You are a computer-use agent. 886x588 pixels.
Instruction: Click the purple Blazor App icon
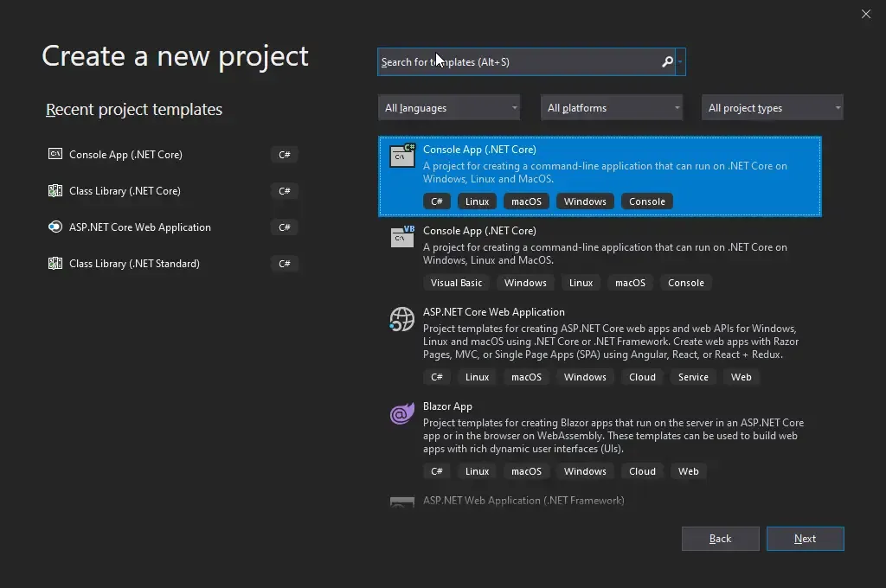pos(401,413)
